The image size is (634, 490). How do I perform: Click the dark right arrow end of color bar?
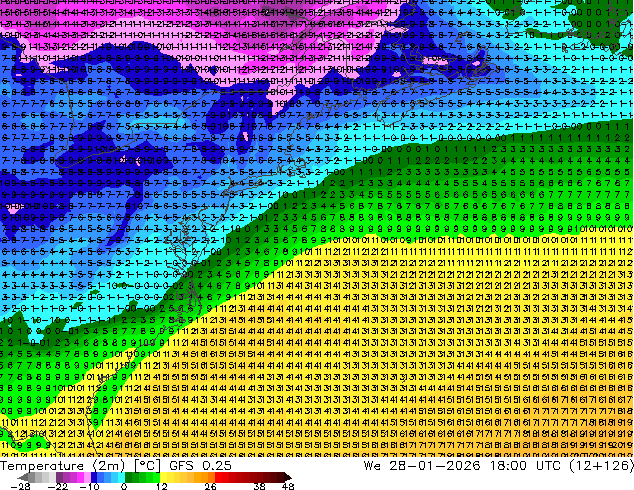(x=287, y=477)
